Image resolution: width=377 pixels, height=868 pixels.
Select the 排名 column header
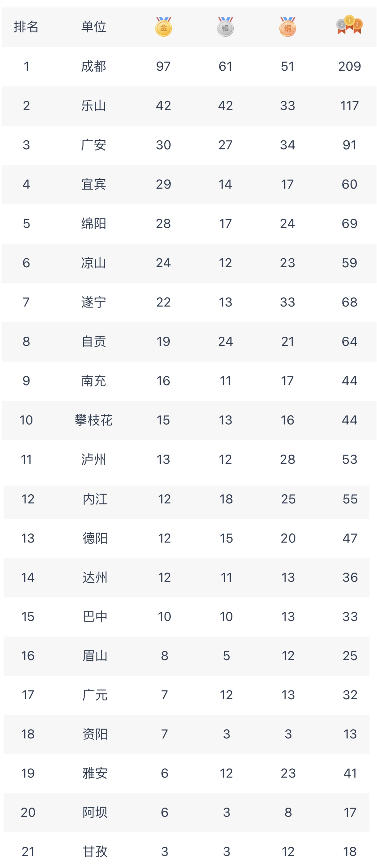click(26, 27)
